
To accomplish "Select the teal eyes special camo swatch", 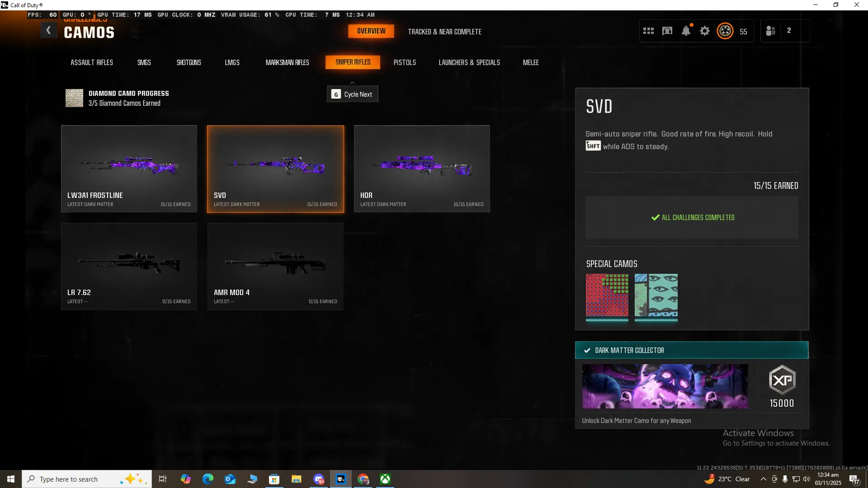I will [656, 296].
